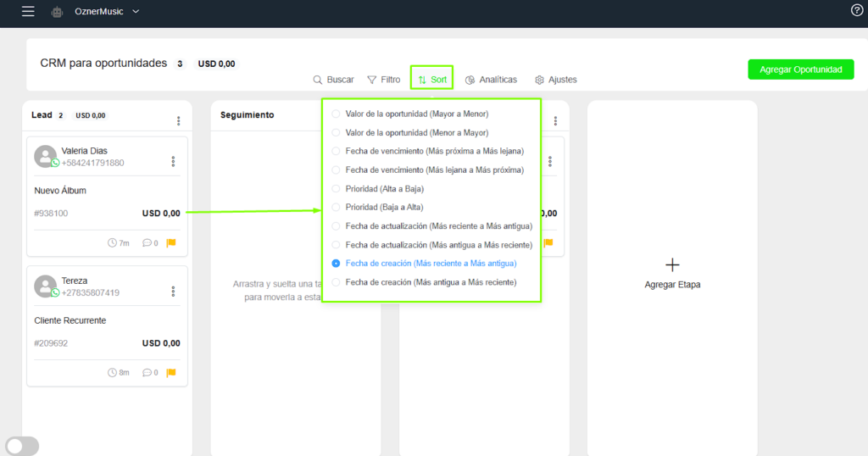Click phone number +584241791880

click(92, 163)
